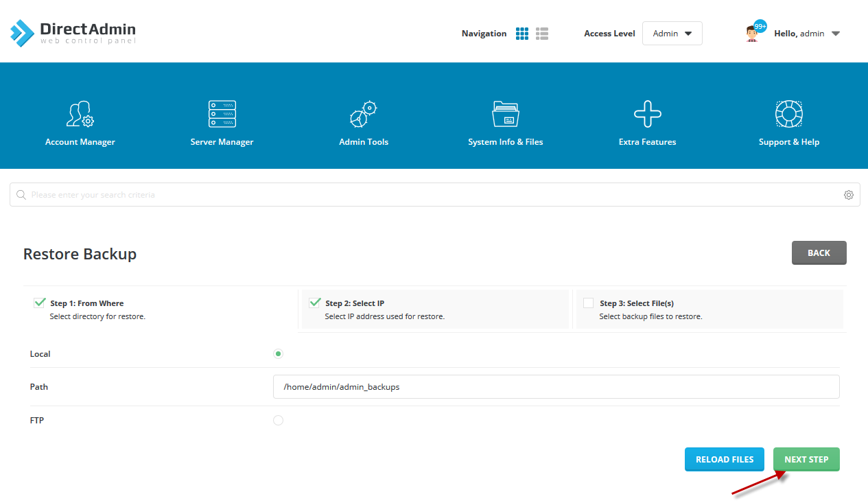868x503 pixels.
Task: Click the NEXT STEP button
Action: point(806,460)
